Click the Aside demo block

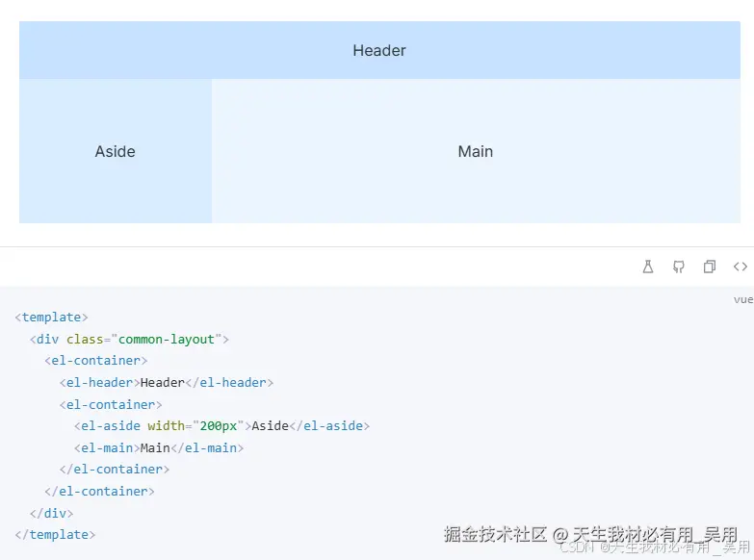[x=116, y=151]
